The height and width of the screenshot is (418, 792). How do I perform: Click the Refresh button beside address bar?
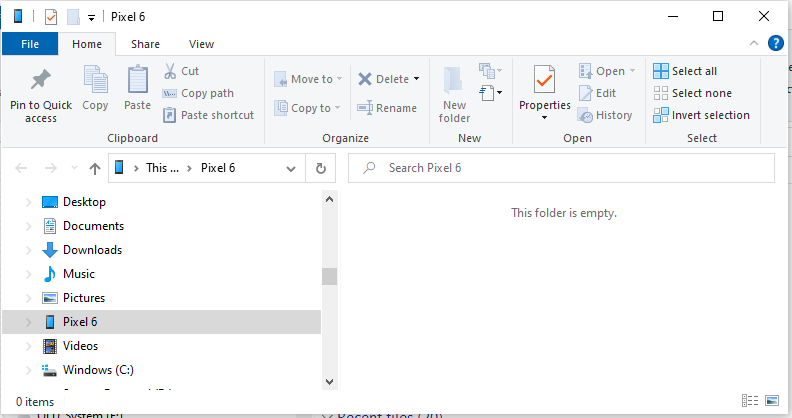pos(321,168)
